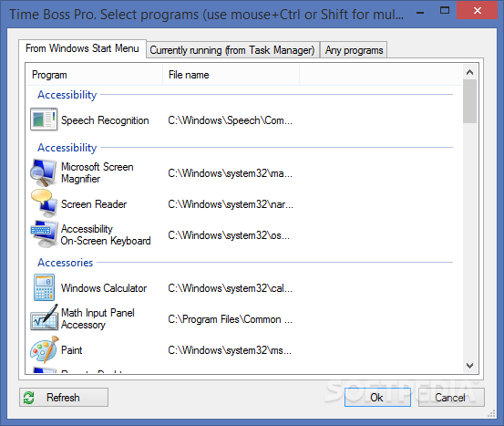The width and height of the screenshot is (504, 426).
Task: Select the On-Screen Keyboard icon
Action: coord(44,234)
